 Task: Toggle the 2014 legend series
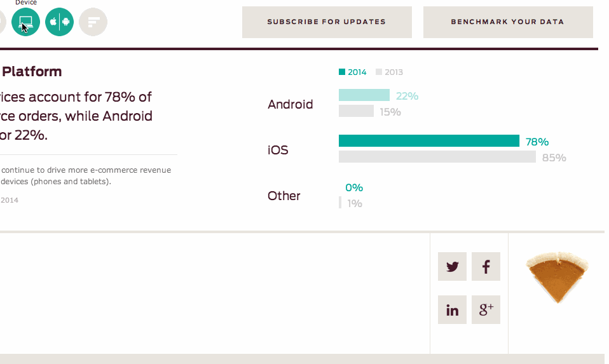pyautogui.click(x=353, y=72)
